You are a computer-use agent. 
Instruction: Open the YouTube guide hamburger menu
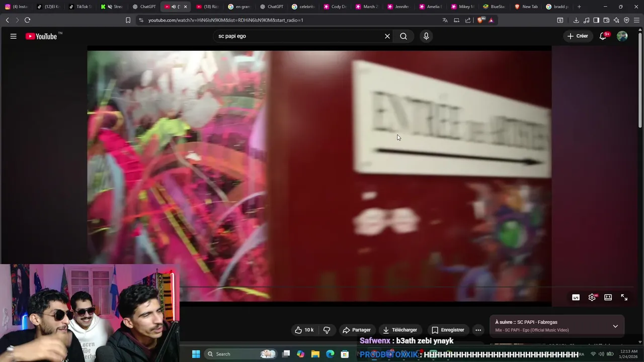[x=14, y=36]
